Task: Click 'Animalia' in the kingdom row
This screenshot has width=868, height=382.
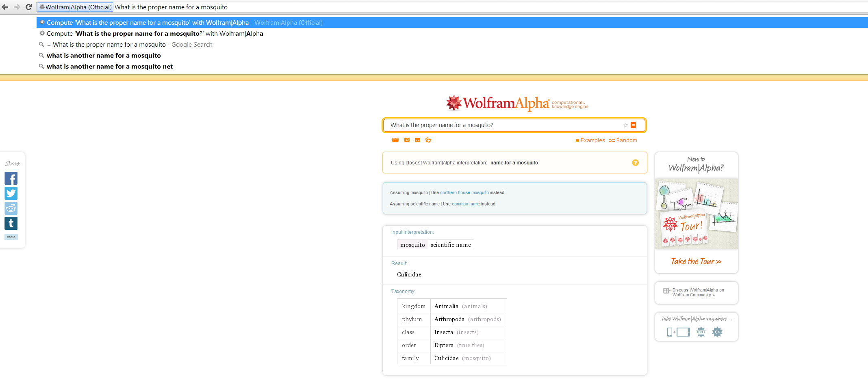Action: coord(446,306)
